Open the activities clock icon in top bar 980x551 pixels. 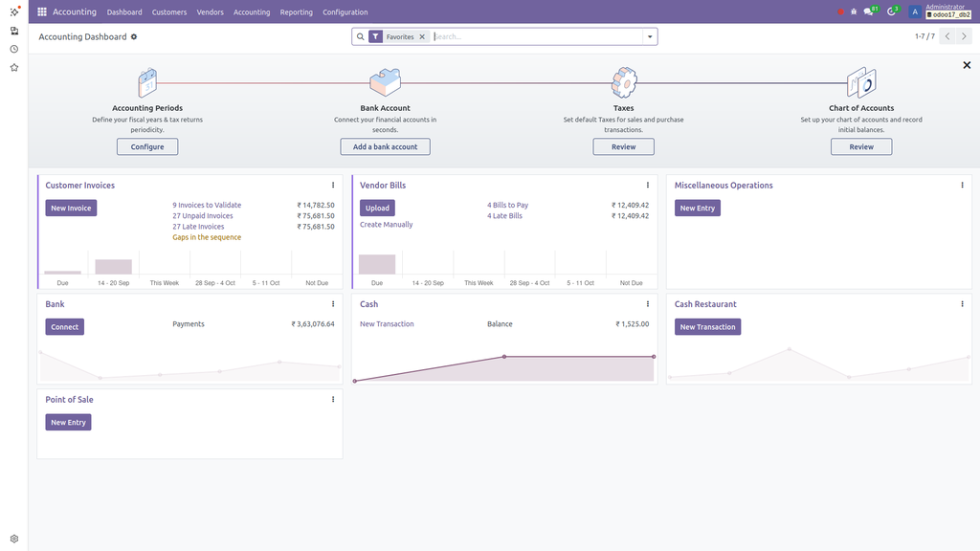click(x=890, y=11)
